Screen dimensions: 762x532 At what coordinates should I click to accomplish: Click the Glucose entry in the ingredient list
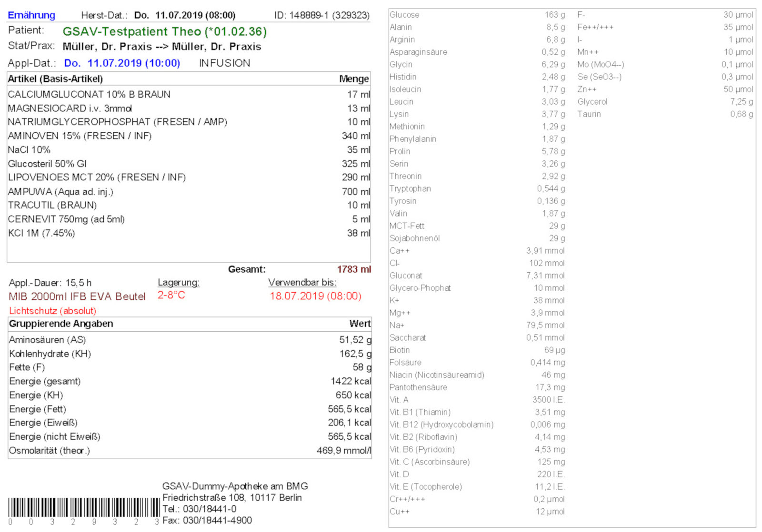point(404,15)
